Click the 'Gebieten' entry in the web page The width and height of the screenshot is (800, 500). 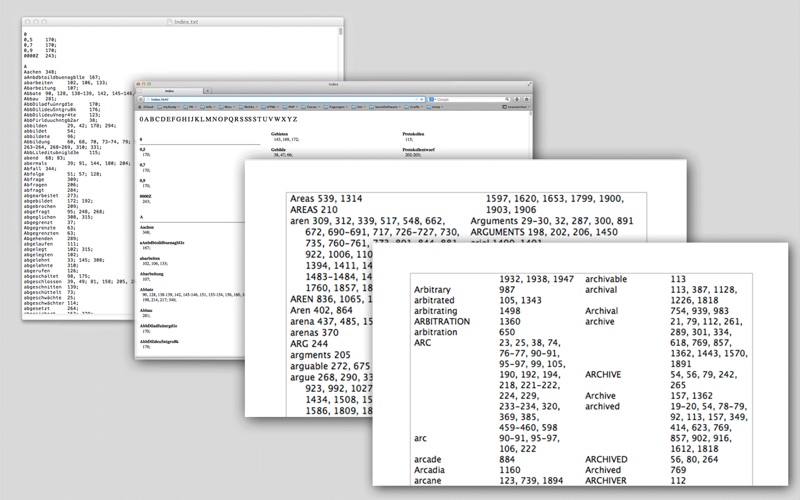pyautogui.click(x=279, y=134)
